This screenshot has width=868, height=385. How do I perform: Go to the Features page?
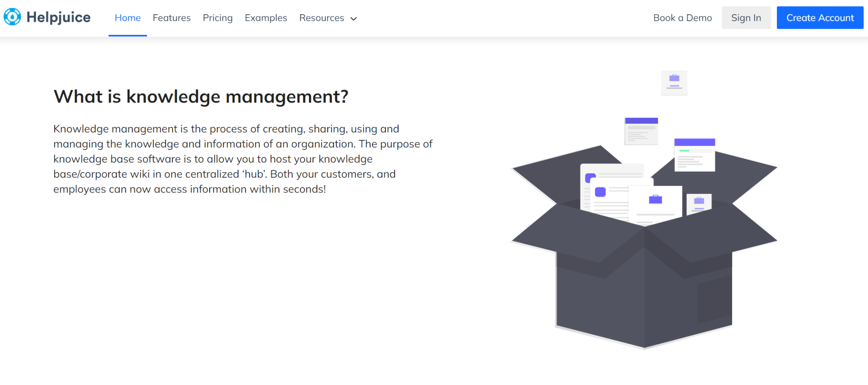click(171, 18)
